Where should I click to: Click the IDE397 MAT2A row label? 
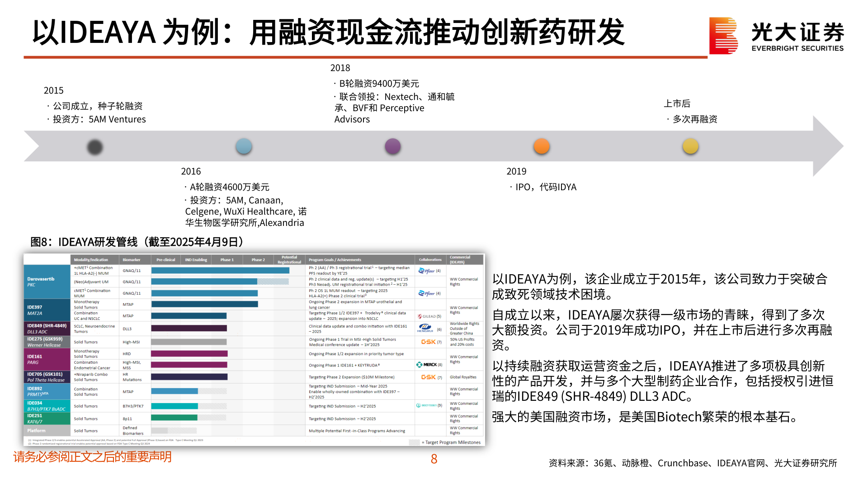[x=47, y=310]
